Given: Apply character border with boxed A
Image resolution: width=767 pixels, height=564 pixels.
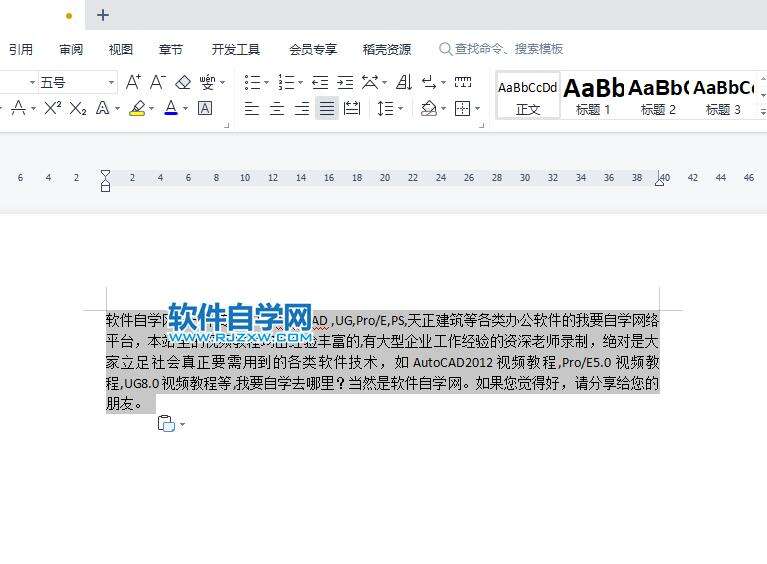Looking at the screenshot, I should 205,108.
